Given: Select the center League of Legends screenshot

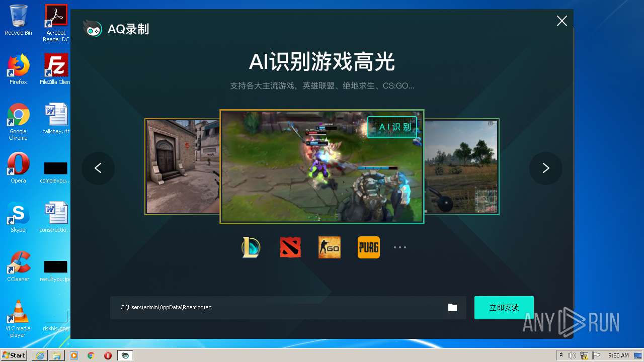Looking at the screenshot, I should (322, 166).
